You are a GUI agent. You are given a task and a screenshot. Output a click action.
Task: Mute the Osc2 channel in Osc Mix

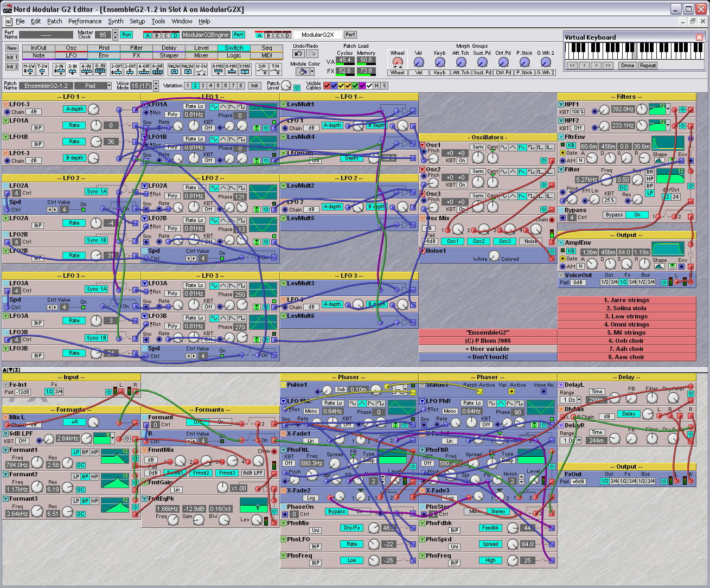tap(478, 241)
